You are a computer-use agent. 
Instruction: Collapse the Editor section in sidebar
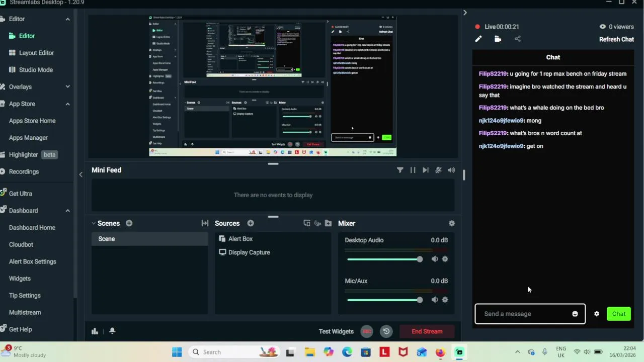click(67, 19)
